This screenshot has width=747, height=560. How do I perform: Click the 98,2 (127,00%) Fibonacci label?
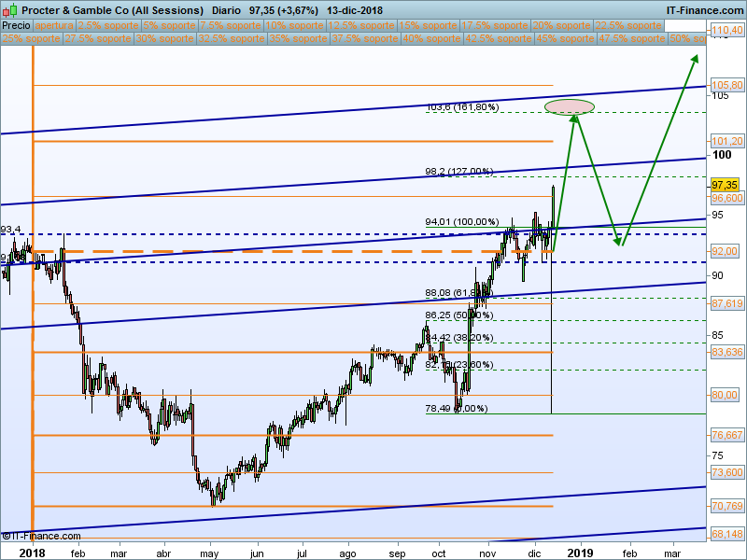coord(458,172)
